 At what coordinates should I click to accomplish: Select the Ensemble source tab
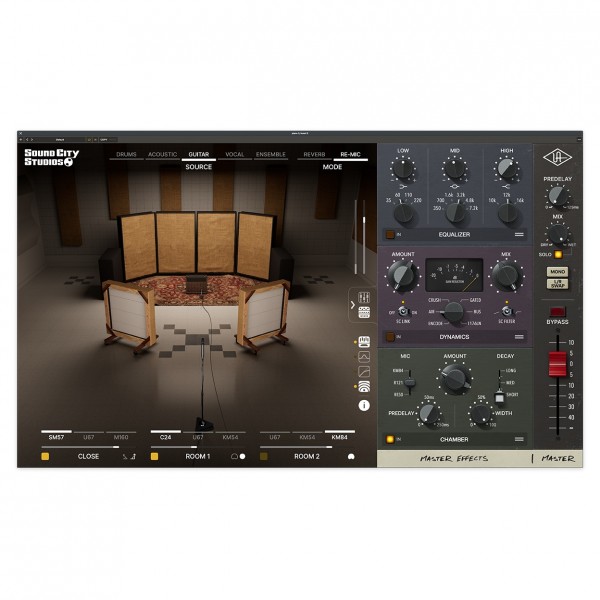pos(271,155)
